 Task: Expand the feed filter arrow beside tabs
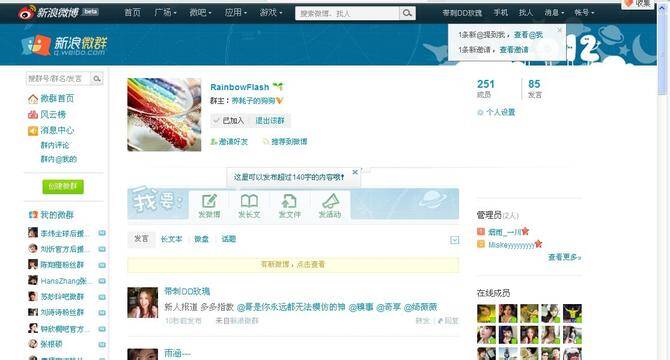coord(455,240)
